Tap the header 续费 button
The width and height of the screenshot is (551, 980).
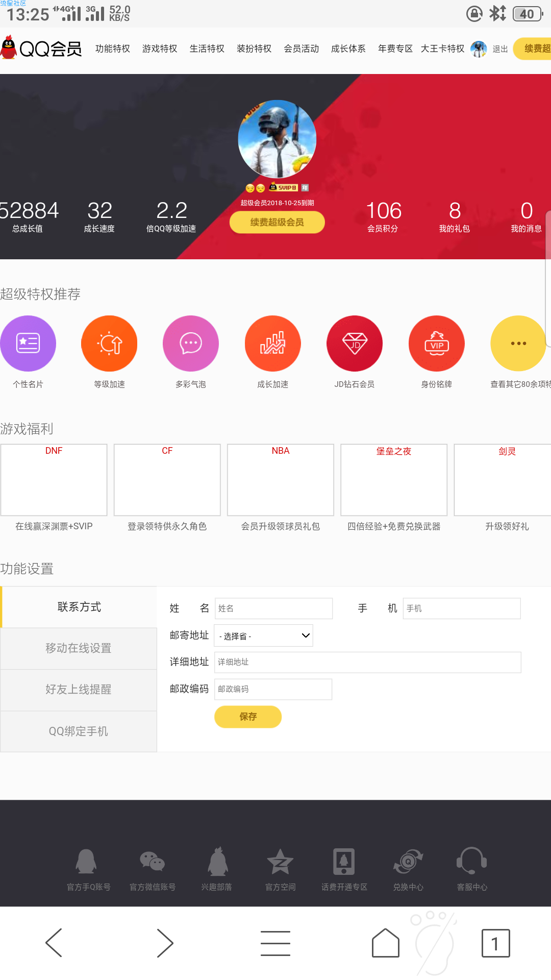532,48
